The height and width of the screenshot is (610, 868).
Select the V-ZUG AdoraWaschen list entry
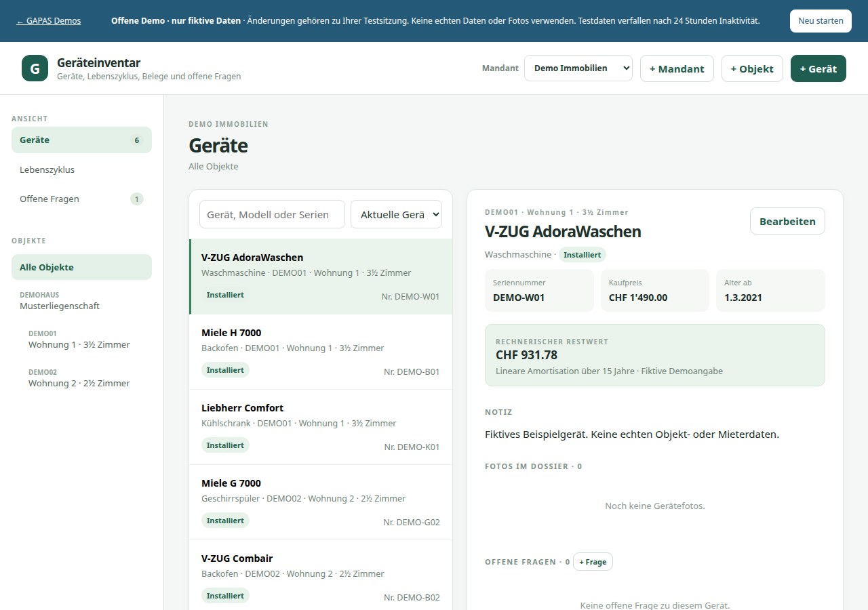321,277
